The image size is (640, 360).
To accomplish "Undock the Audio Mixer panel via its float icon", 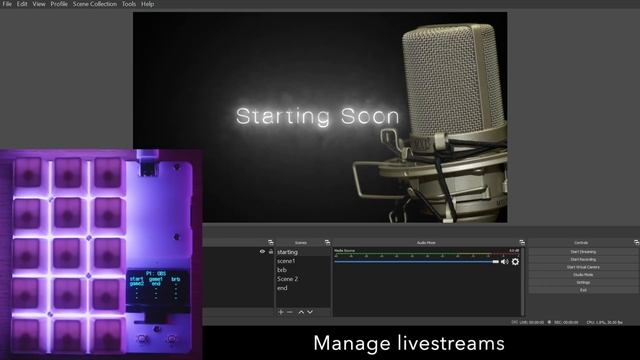I will click(522, 242).
